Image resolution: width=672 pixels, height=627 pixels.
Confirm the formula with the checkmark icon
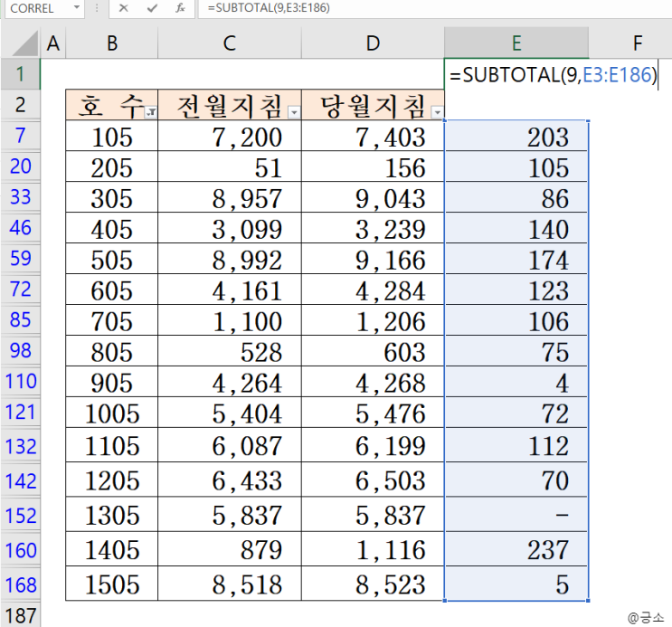click(152, 8)
